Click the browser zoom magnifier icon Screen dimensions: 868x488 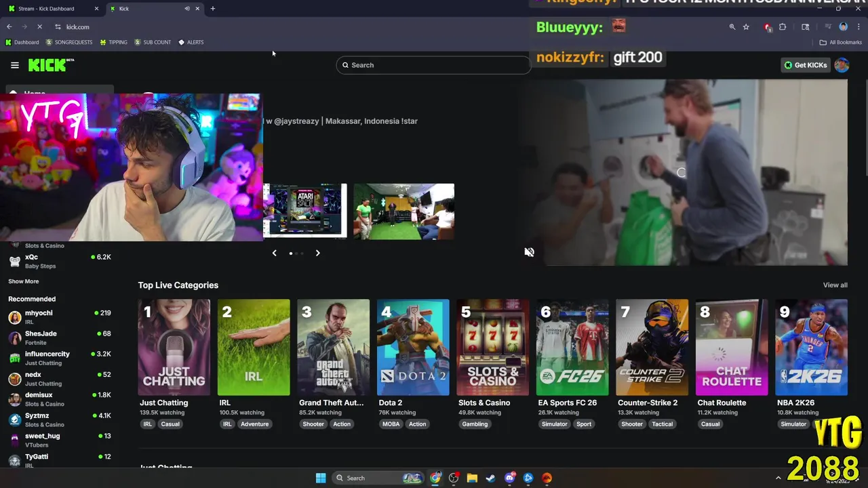pyautogui.click(x=732, y=27)
